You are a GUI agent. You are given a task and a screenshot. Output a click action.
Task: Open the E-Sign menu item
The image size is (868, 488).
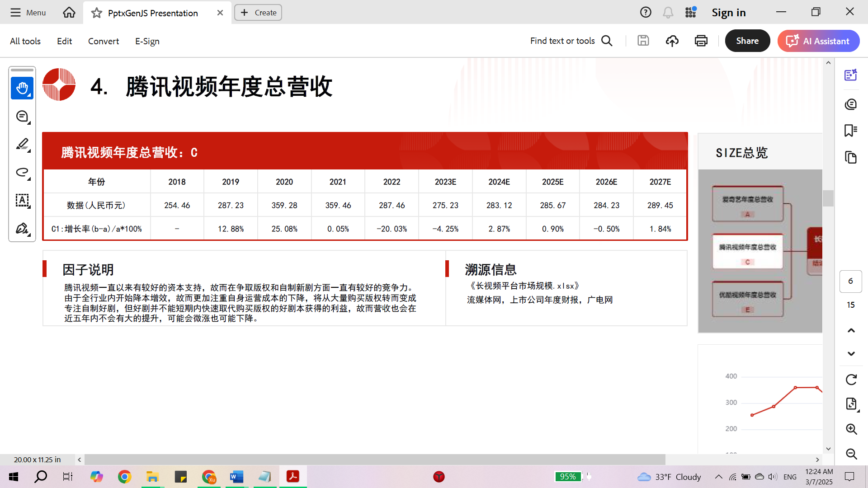pos(147,41)
